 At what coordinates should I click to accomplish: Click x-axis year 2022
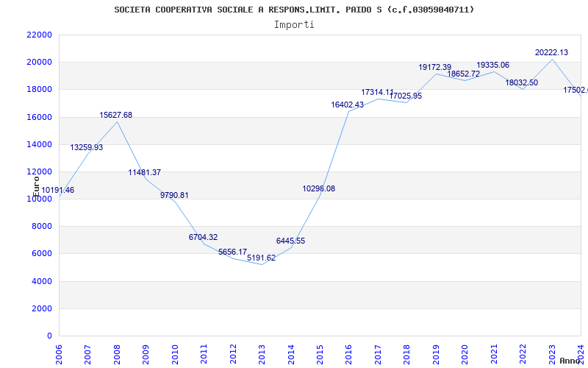coord(523,355)
